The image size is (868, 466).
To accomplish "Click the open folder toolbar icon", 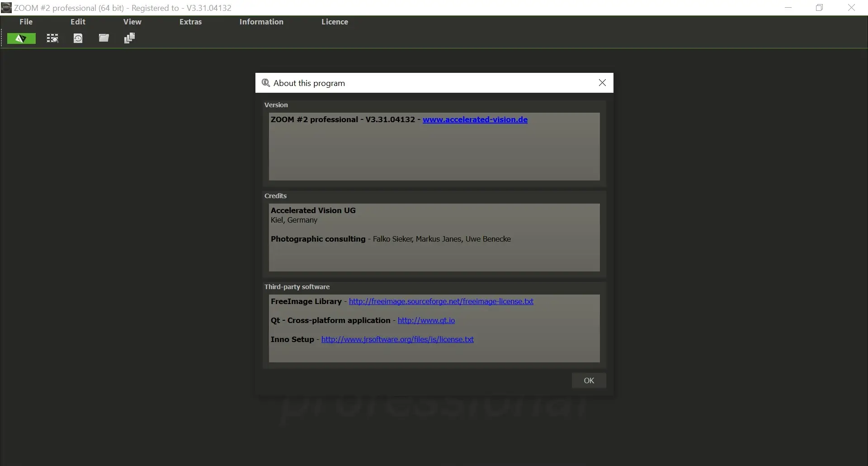I will coord(104,38).
